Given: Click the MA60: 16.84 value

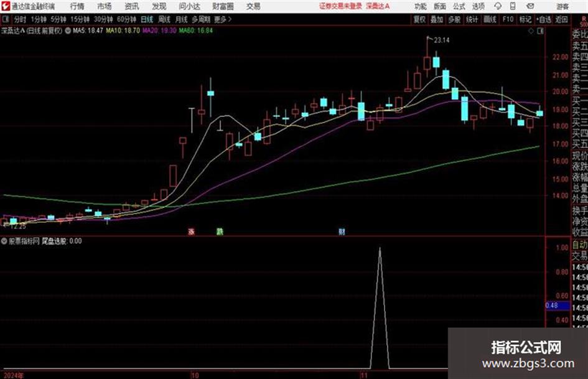Looking at the screenshot, I should click(x=196, y=30).
